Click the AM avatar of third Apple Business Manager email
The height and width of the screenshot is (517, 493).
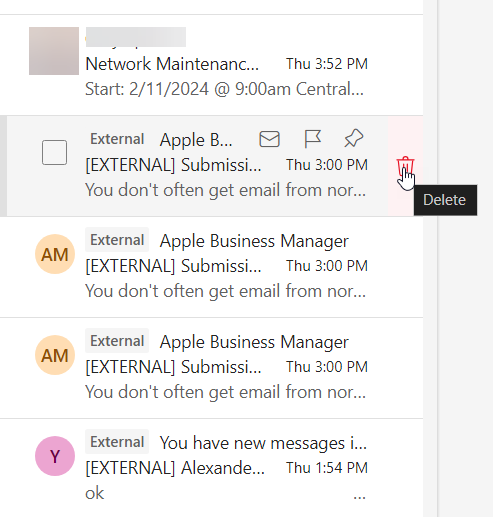pyautogui.click(x=55, y=355)
